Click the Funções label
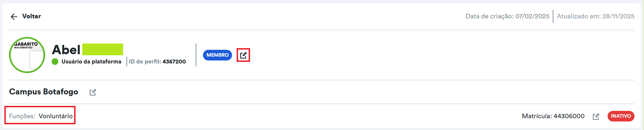Screen dimensions: 644x130 (x=22, y=116)
